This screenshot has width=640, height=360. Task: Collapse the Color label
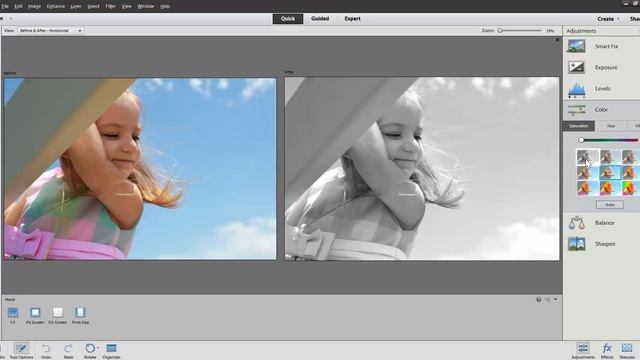[601, 110]
